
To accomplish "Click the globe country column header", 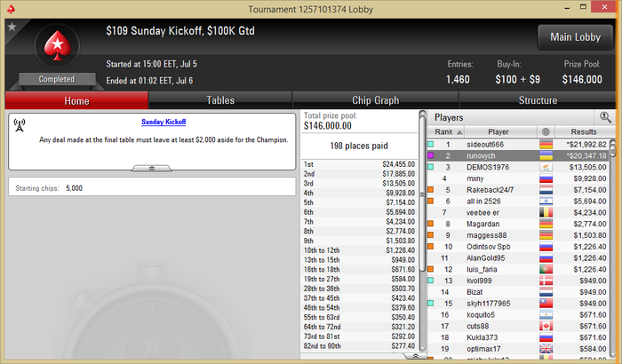I will 546,131.
